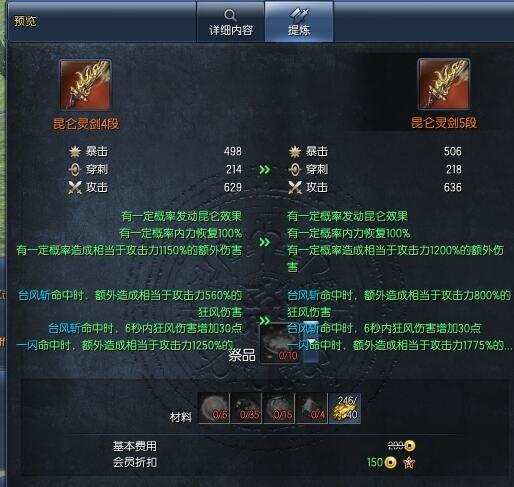
Task: Click the gold coin next to 150 discount
Action: coord(391,463)
